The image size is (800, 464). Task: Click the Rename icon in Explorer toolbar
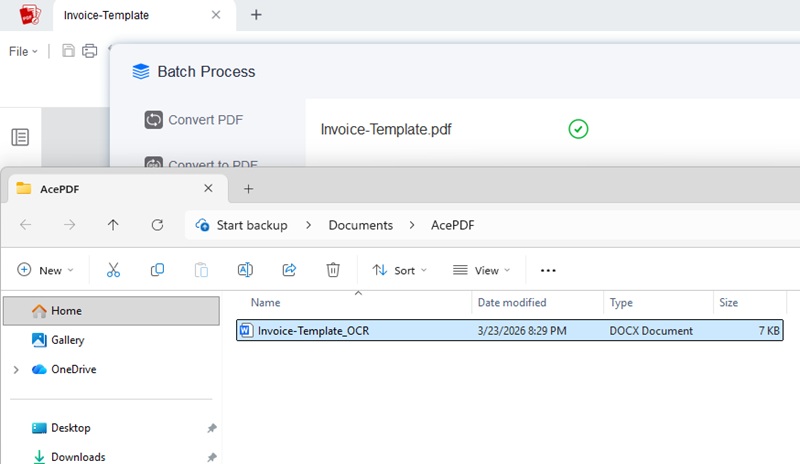(245, 270)
